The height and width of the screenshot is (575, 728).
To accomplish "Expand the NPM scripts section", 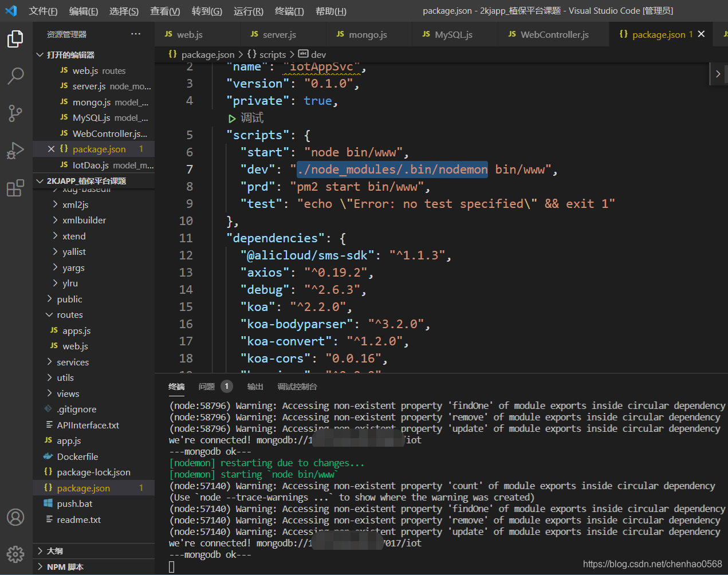I will point(65,567).
